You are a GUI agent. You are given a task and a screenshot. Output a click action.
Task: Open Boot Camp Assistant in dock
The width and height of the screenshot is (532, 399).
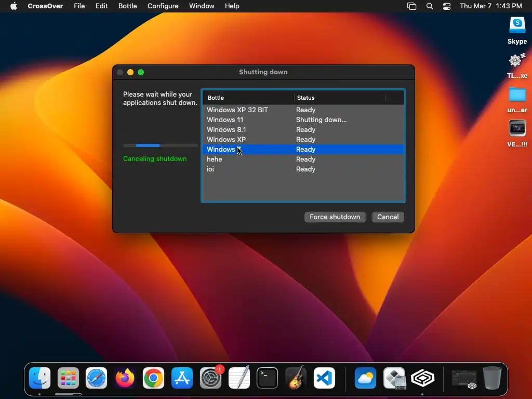coord(394,378)
